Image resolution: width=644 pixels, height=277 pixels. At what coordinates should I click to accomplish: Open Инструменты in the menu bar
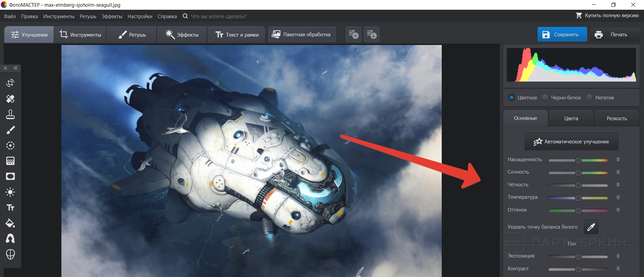click(x=59, y=16)
